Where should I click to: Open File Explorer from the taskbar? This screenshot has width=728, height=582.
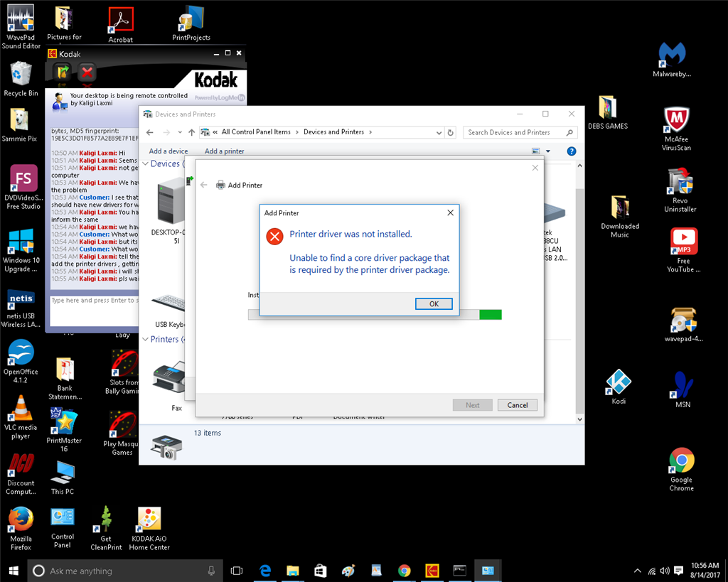point(292,571)
